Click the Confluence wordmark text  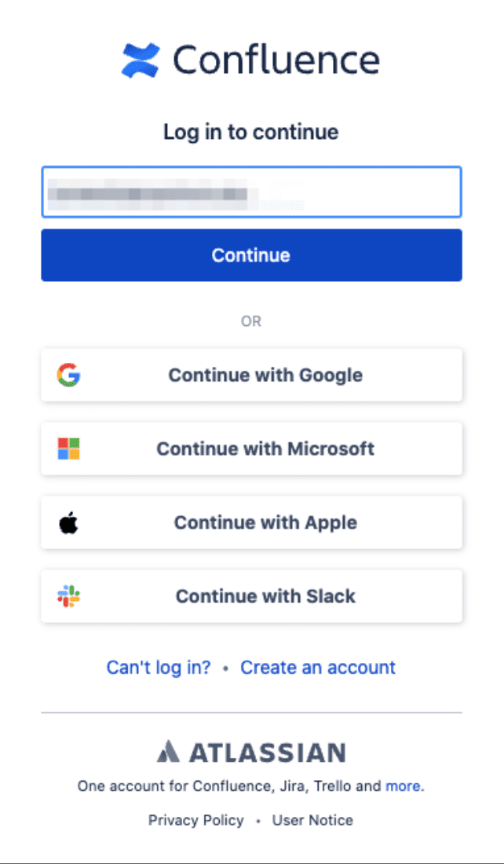tap(276, 60)
